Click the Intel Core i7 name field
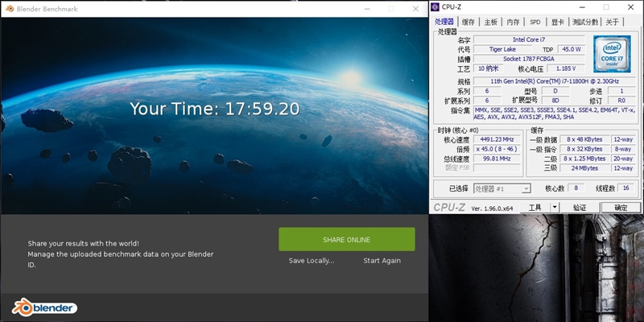 tap(529, 39)
